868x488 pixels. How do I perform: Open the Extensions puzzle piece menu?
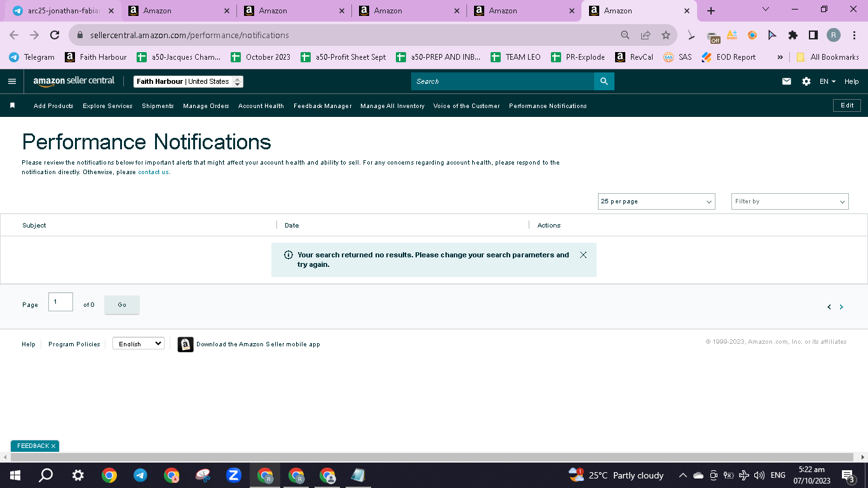click(792, 35)
